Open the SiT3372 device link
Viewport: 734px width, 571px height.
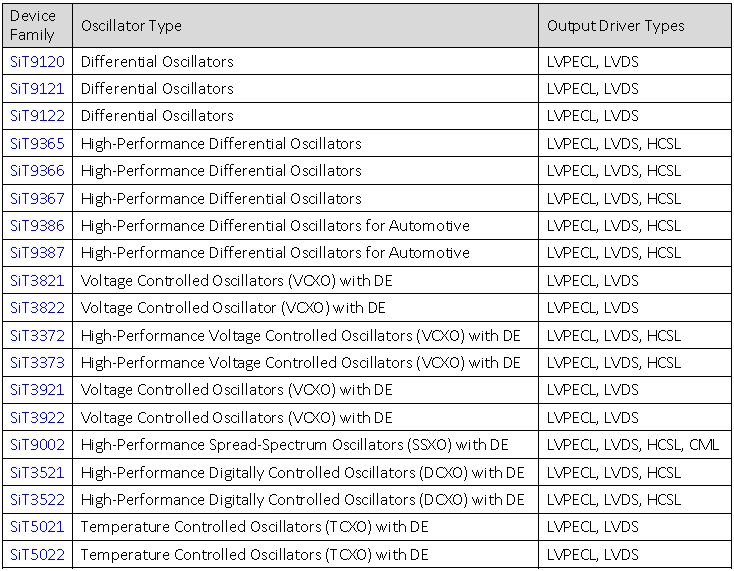click(x=37, y=335)
